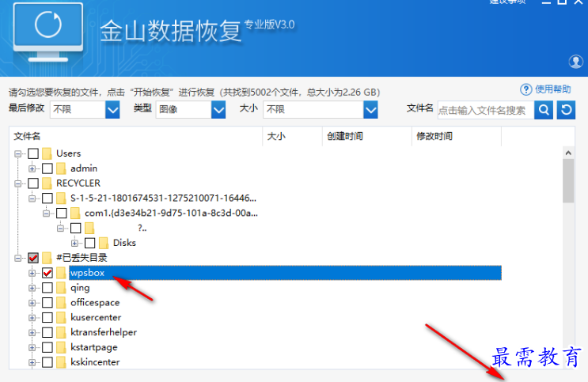Uncheck the #已丢失目录 checkbox

click(33, 258)
